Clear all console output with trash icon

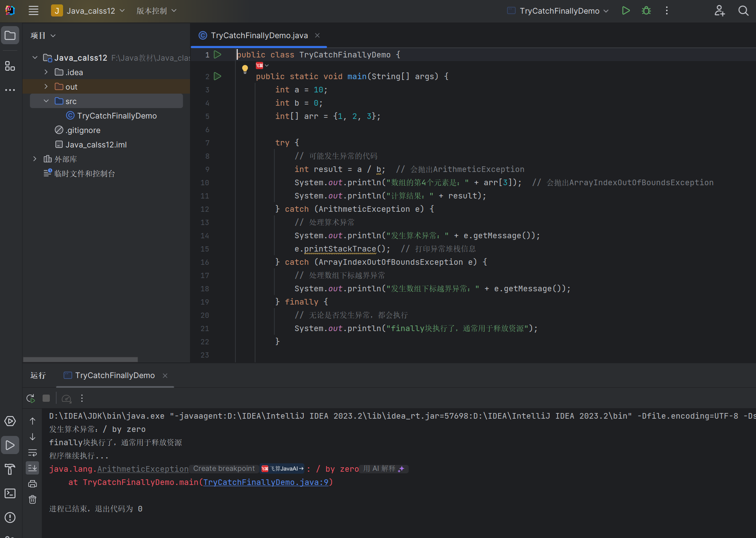pos(33,499)
